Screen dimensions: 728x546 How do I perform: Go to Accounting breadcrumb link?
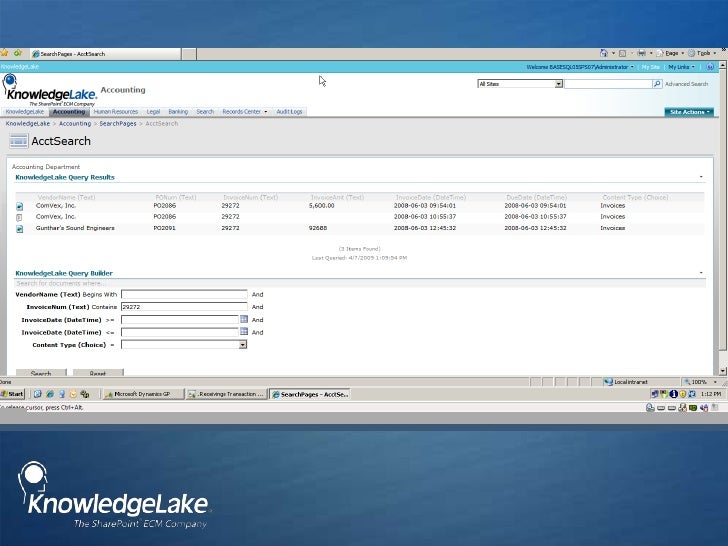(x=75, y=124)
